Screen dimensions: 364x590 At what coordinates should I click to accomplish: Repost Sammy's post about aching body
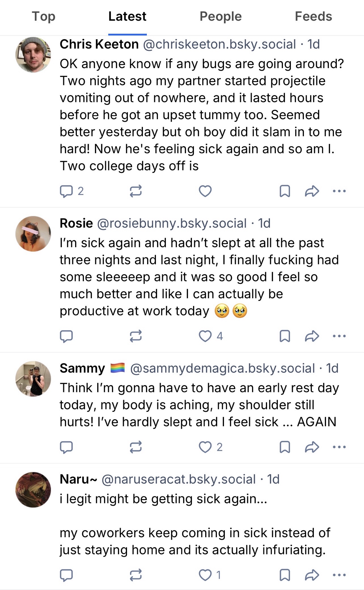pos(136,447)
